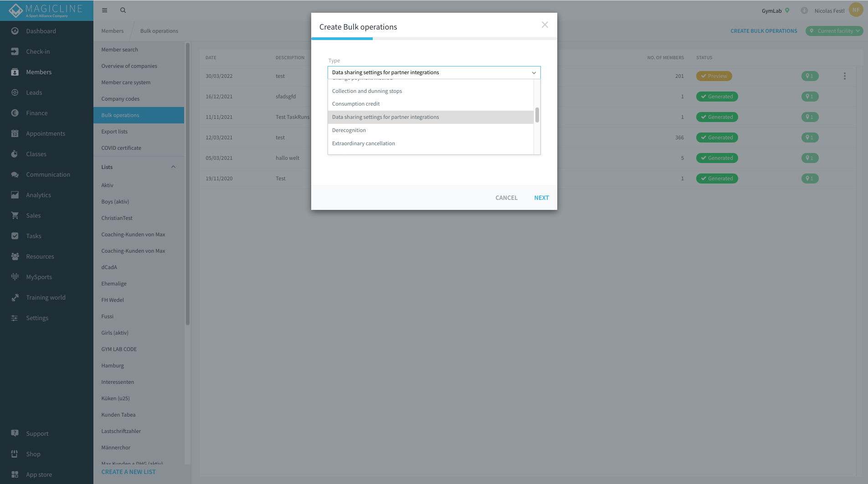Open the NF user avatar
868x484 pixels.
point(856,10)
